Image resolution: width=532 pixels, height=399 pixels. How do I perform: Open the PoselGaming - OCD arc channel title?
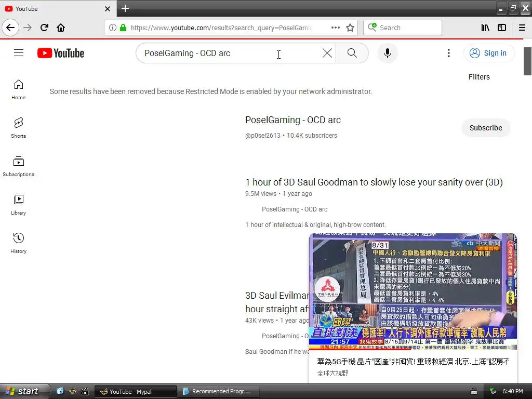coord(293,120)
